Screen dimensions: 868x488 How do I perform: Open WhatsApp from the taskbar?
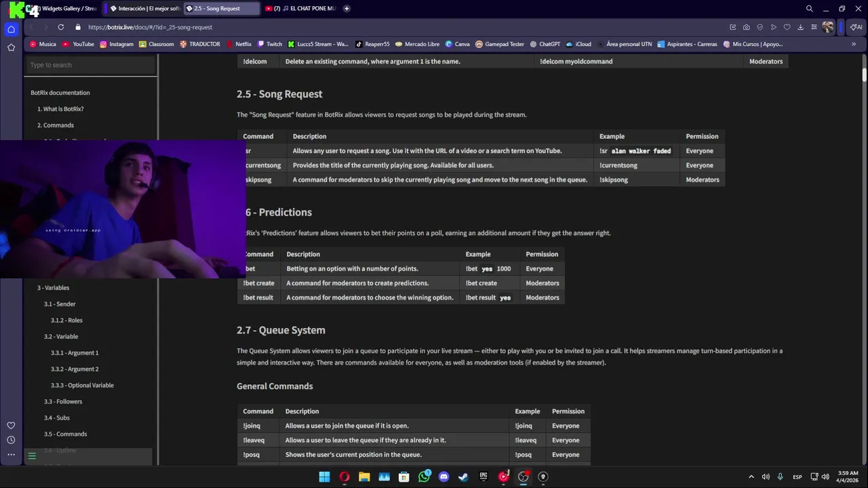tap(424, 476)
